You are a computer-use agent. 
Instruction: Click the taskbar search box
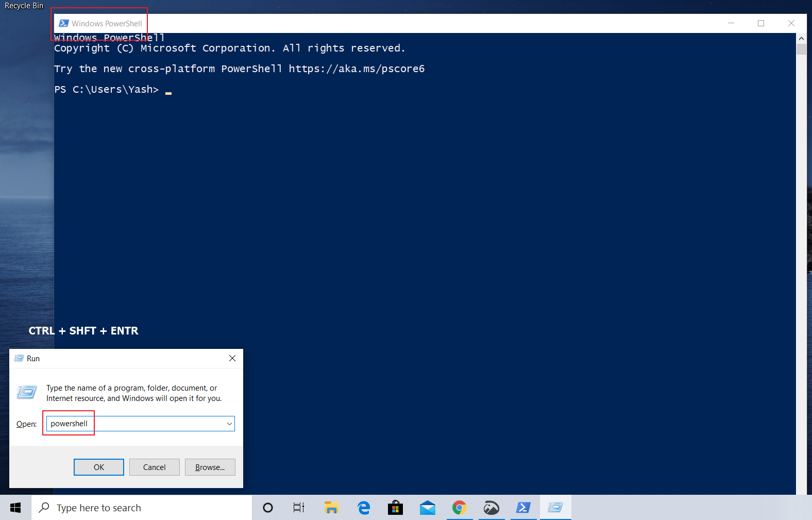point(142,508)
